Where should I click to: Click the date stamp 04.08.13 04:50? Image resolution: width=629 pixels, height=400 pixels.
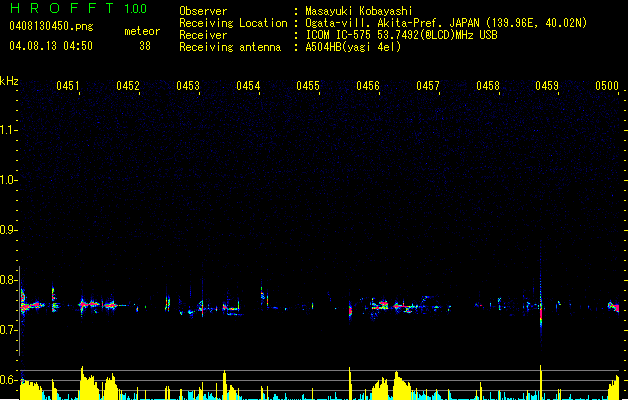[51, 46]
